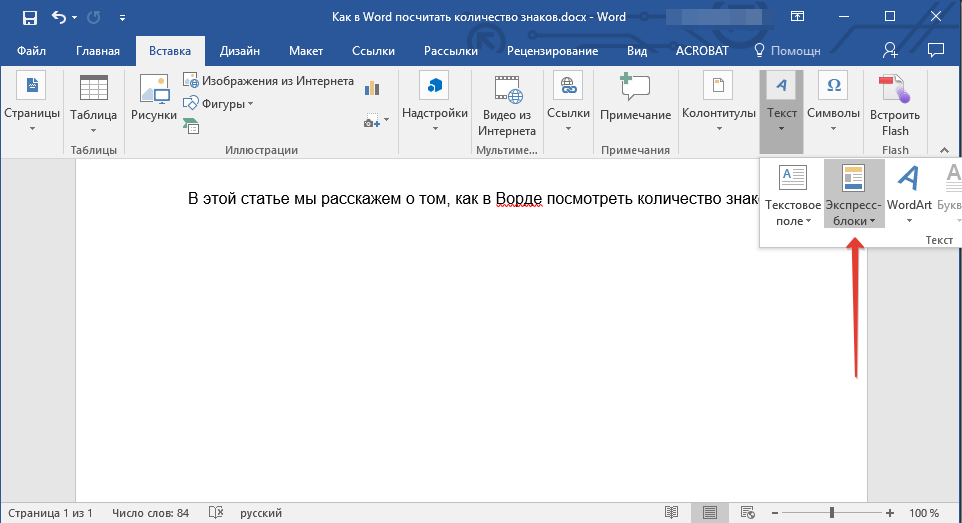Add a comment with Примечание
The image size is (962, 523).
pyautogui.click(x=635, y=100)
